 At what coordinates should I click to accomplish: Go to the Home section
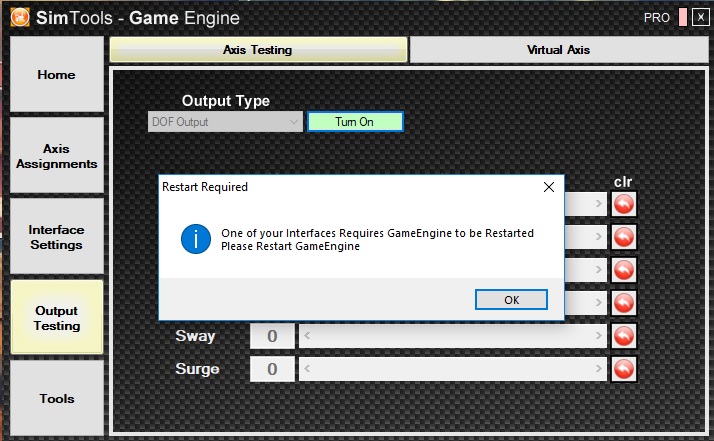click(56, 74)
